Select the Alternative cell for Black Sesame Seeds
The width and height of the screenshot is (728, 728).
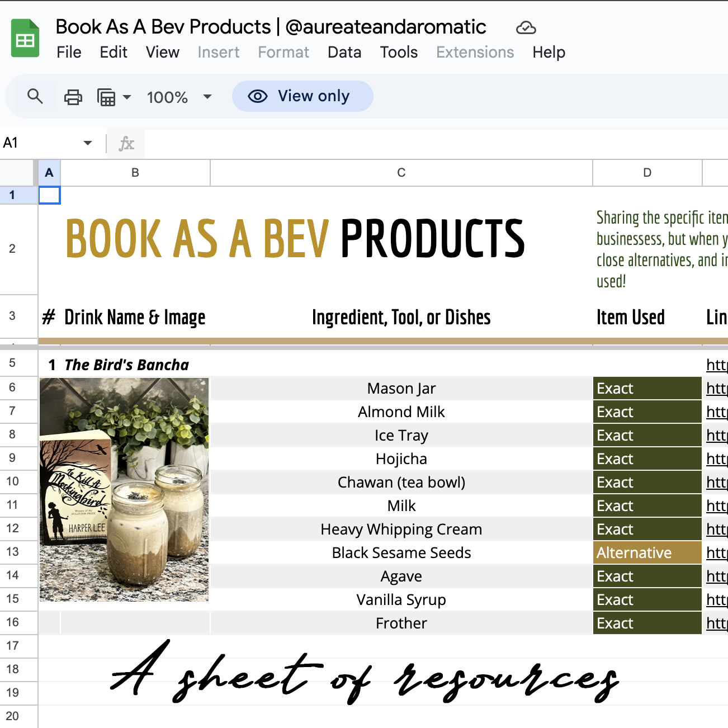coord(647,552)
